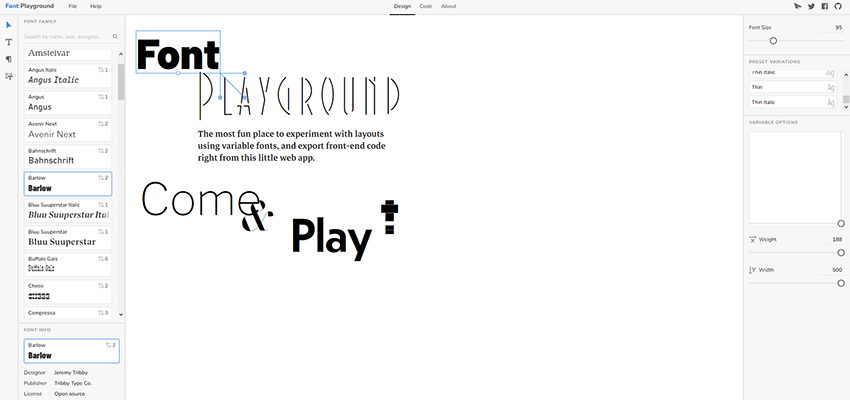Screen dimensions: 850x400
Task: Open the Help menu
Action: 96,7
